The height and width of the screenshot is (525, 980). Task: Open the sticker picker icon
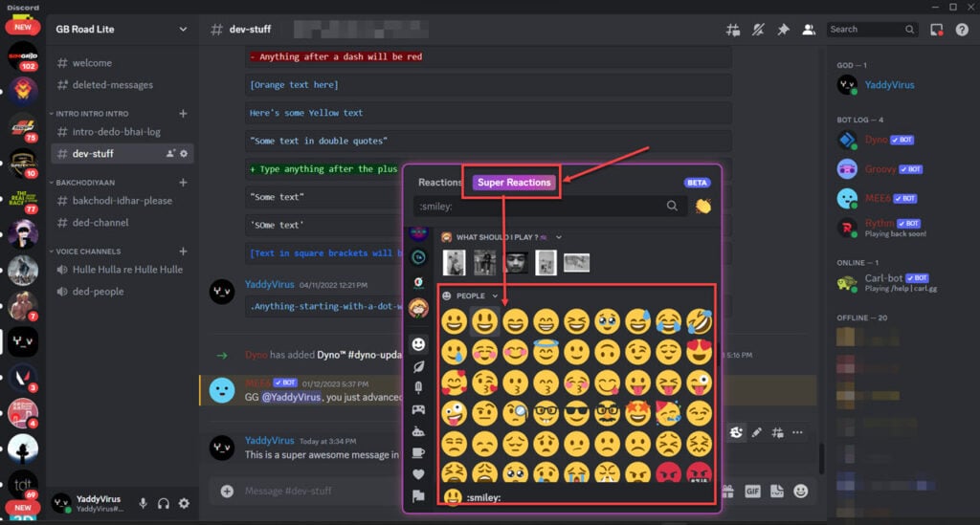click(x=777, y=492)
